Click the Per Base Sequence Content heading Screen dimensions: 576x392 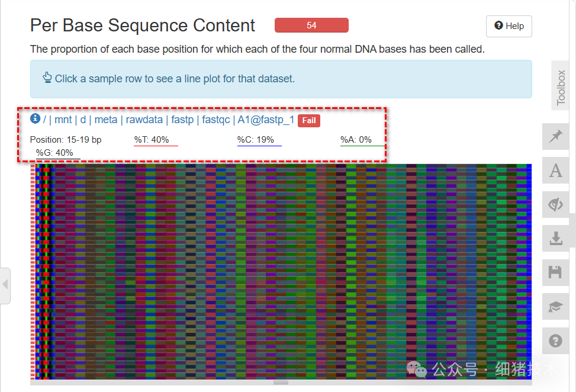(x=143, y=25)
